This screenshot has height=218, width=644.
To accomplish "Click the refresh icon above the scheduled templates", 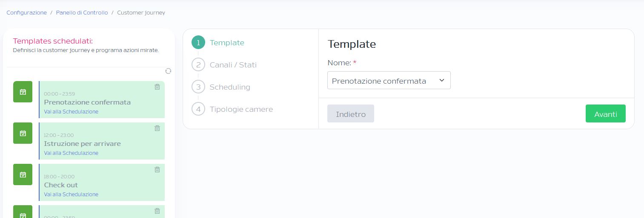I will 168,71.
